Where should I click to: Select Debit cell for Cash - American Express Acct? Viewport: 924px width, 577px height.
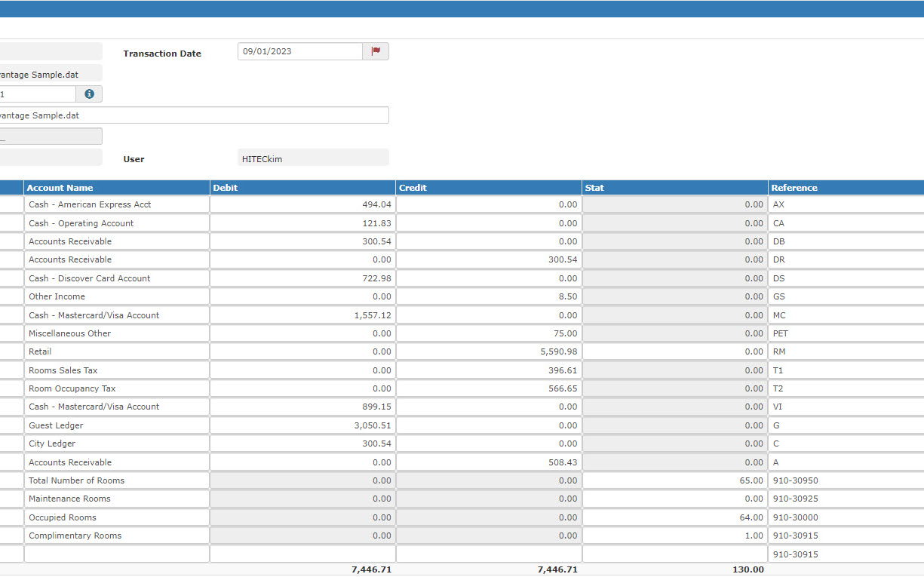click(x=302, y=204)
